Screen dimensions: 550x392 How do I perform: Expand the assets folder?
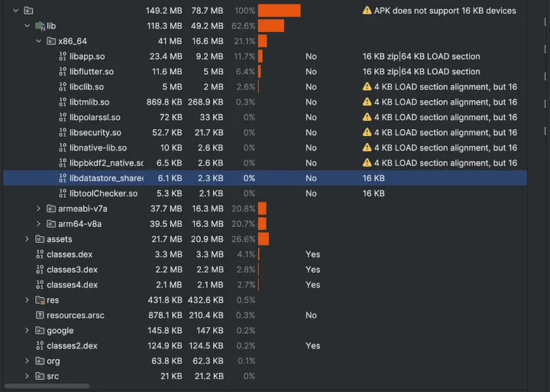point(27,239)
